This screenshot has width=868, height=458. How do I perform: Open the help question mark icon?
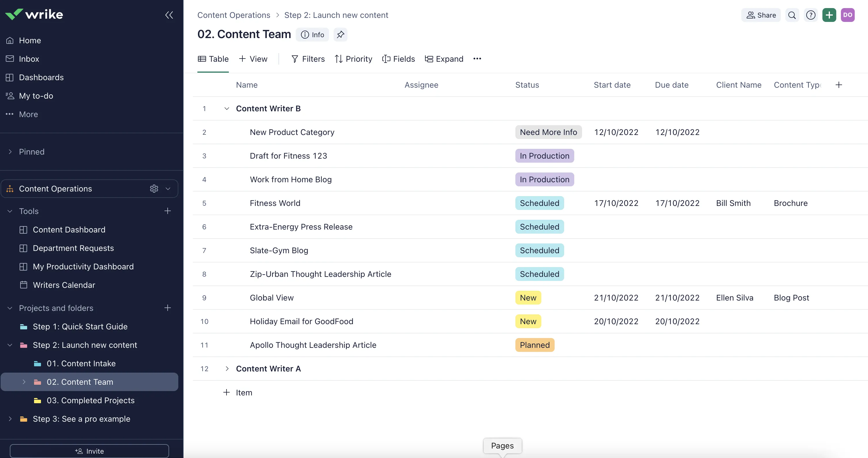[x=811, y=15]
